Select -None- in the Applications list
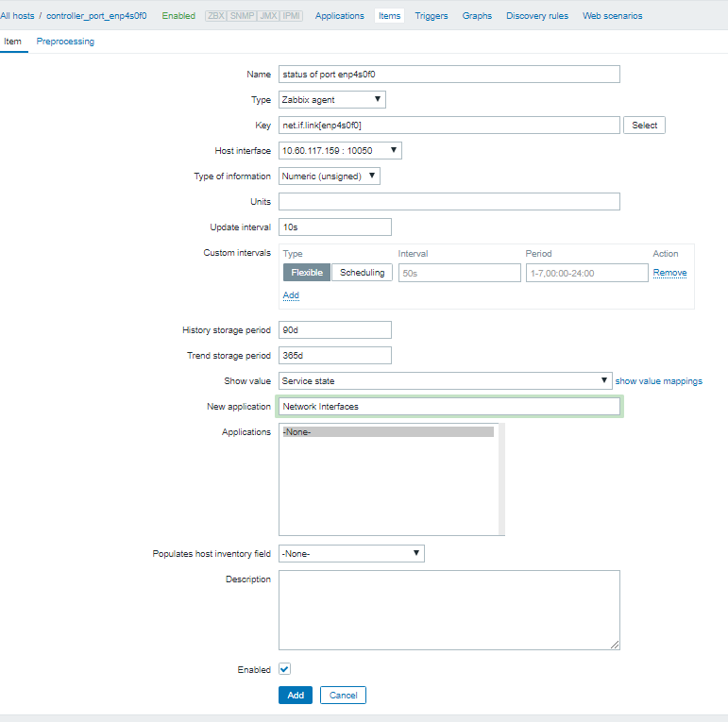The height and width of the screenshot is (722, 728). coord(387,432)
